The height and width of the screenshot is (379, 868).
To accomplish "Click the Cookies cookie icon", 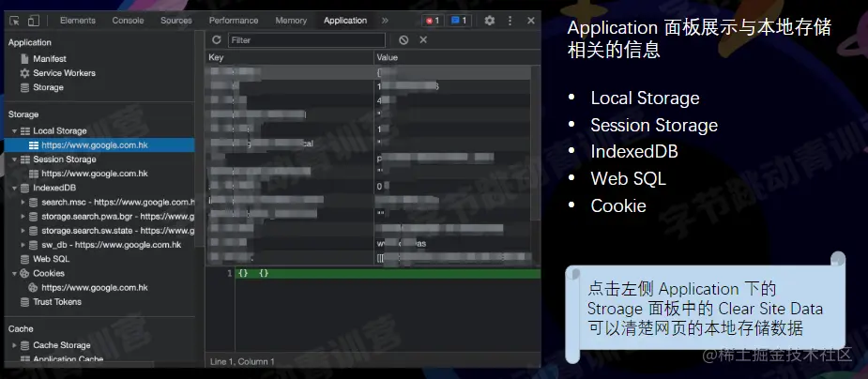I will pyautogui.click(x=25, y=273).
